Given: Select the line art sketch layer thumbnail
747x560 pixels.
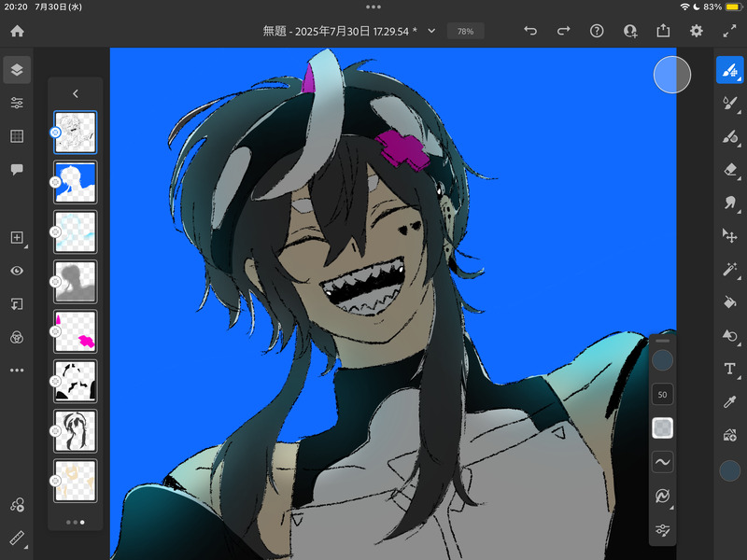Looking at the screenshot, I should point(76,133).
